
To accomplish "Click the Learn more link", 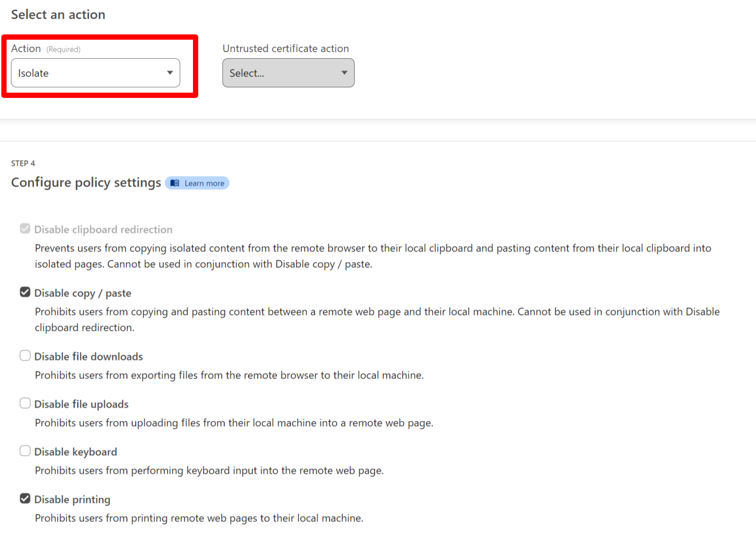I will click(x=204, y=183).
